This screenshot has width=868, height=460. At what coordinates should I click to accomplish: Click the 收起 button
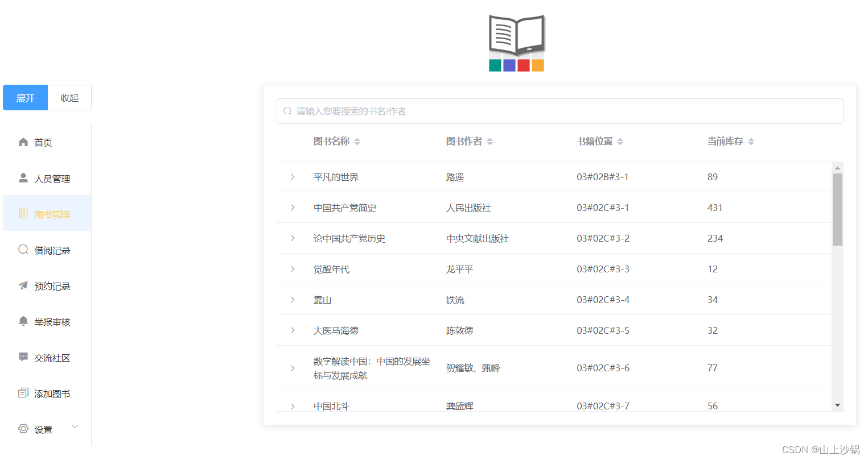click(69, 98)
